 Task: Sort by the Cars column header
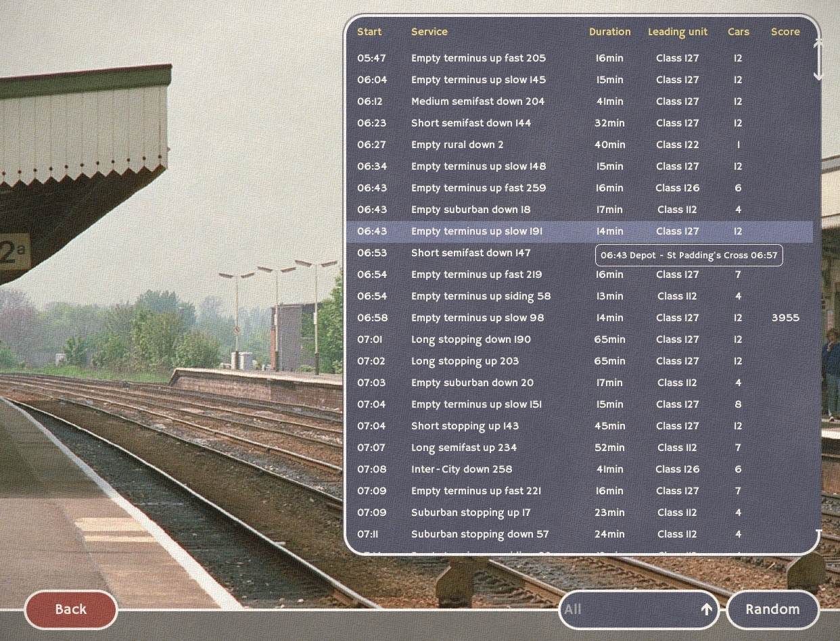(739, 32)
